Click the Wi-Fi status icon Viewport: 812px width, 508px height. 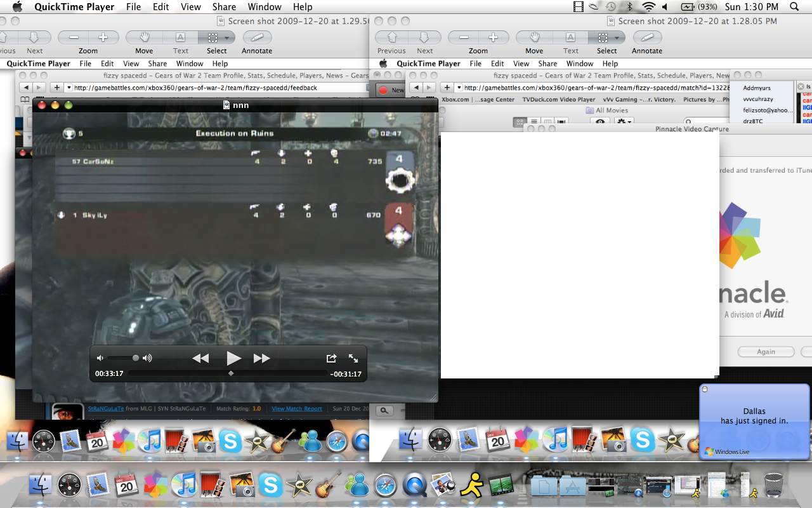coord(648,7)
